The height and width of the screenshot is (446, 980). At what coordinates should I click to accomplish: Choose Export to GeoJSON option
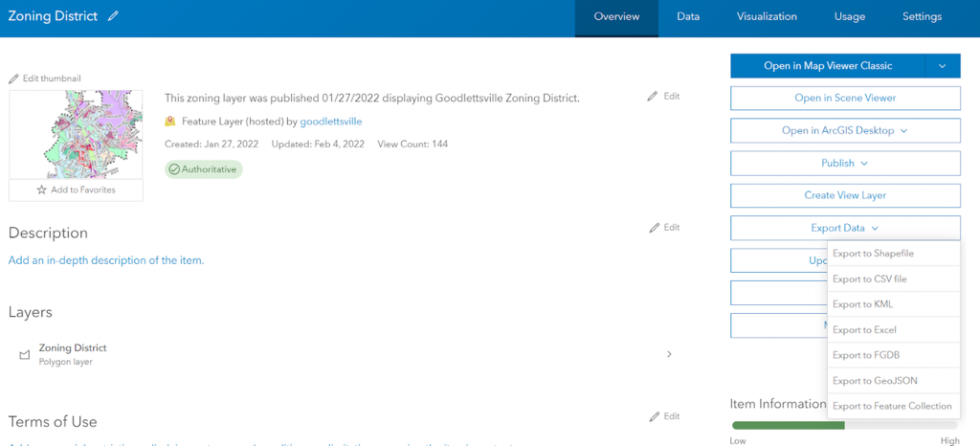point(875,380)
